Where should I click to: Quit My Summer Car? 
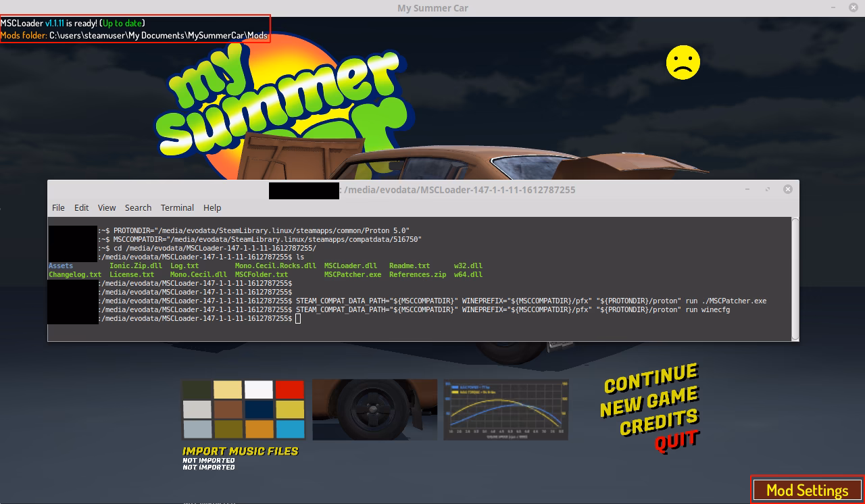[676, 442]
